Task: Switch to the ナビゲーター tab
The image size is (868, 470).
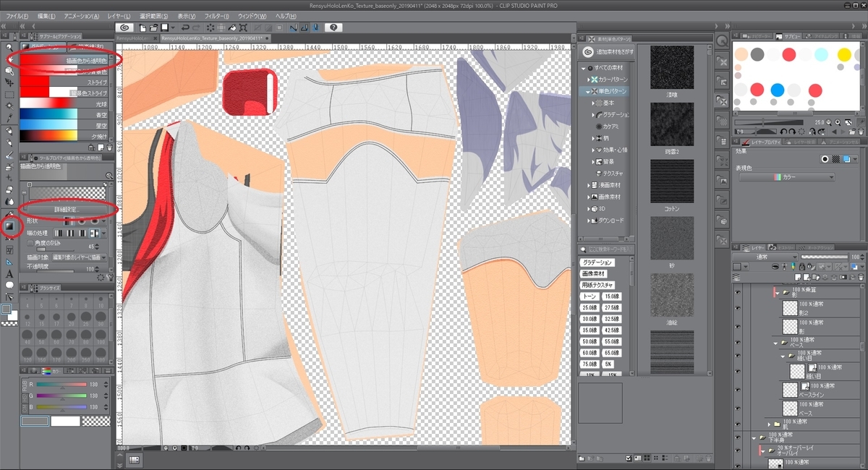Action: 758,35
